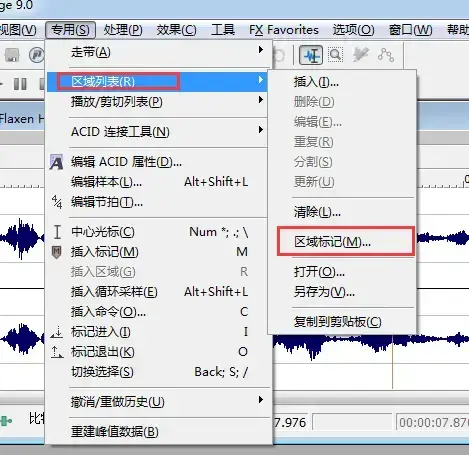Choose 编辑样本(L)... entry
This screenshot has width=469, height=455.
click(x=157, y=182)
